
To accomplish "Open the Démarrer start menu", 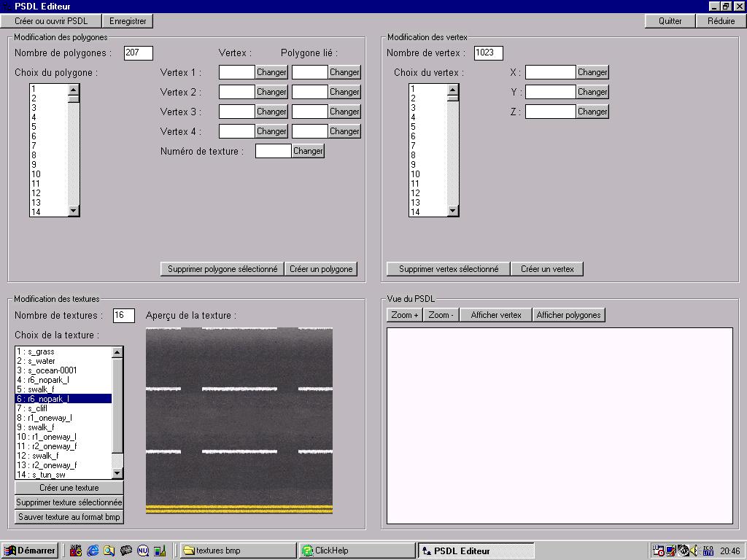I will tap(30, 551).
